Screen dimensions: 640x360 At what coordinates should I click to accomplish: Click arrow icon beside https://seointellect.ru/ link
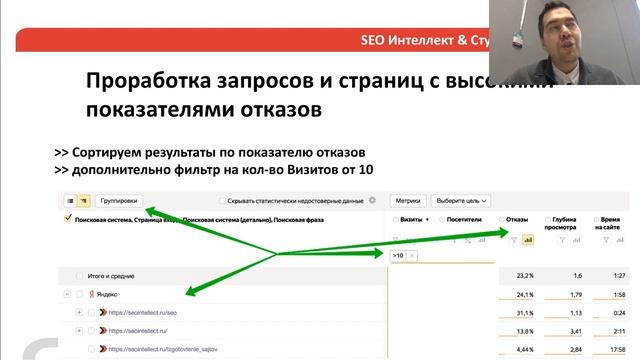coord(103,331)
